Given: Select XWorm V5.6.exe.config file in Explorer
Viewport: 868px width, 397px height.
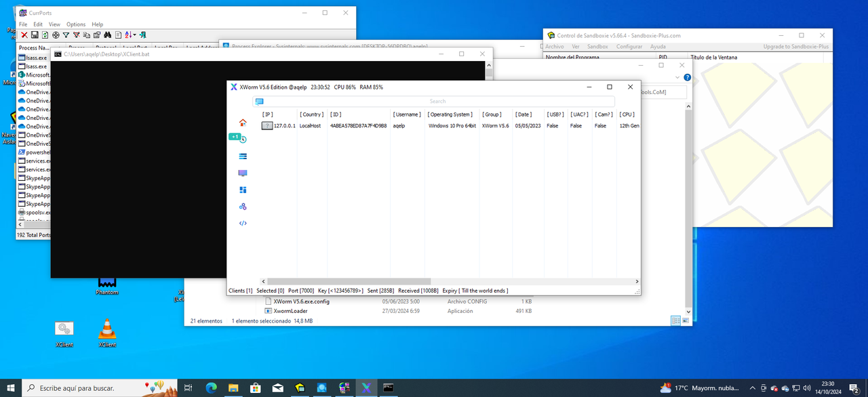Looking at the screenshot, I should (x=301, y=301).
